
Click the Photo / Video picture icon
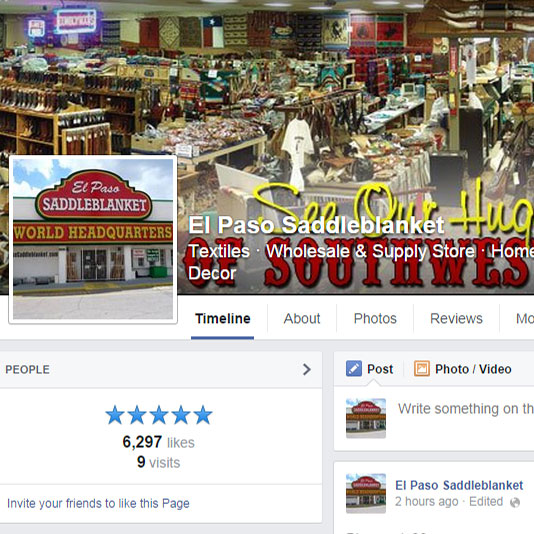click(422, 369)
